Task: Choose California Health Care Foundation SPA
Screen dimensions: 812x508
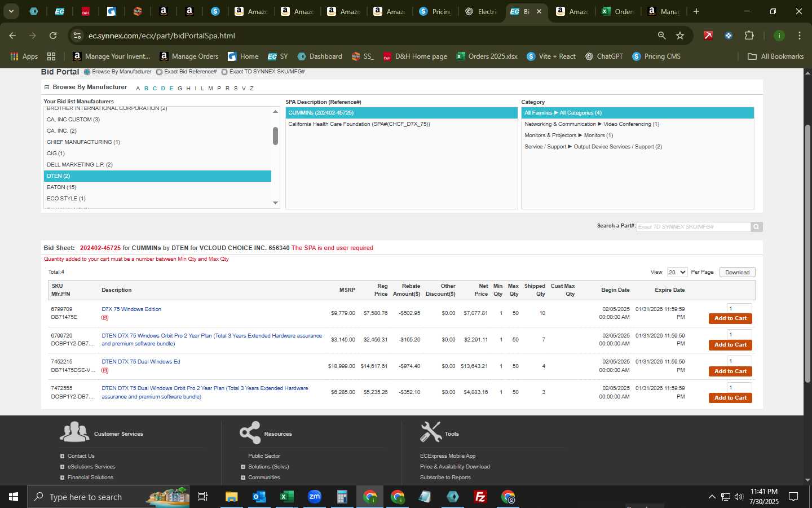Action: [x=401, y=124]
